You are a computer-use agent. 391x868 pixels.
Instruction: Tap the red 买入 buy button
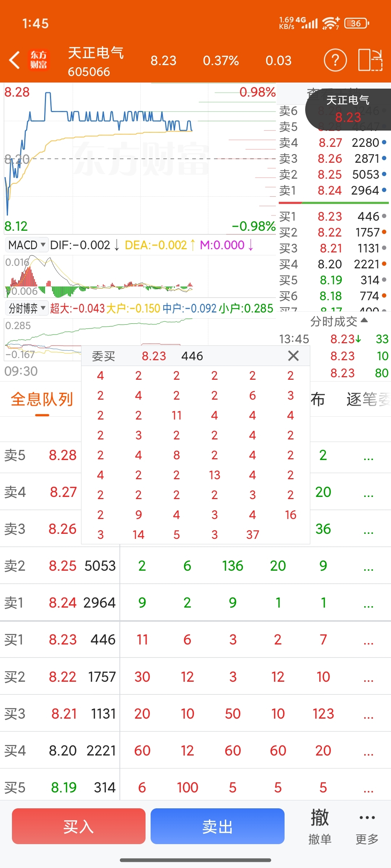click(x=79, y=826)
